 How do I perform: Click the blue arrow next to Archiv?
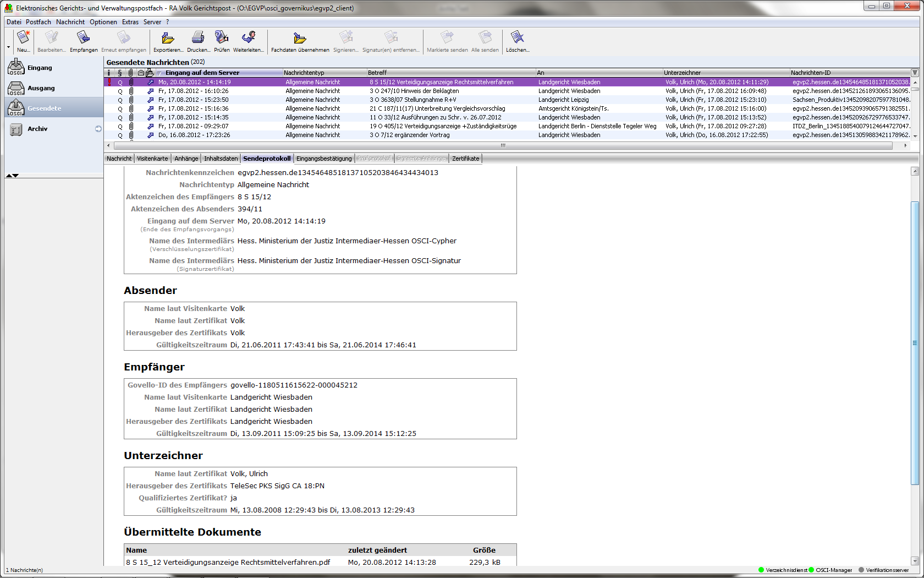[x=98, y=129]
